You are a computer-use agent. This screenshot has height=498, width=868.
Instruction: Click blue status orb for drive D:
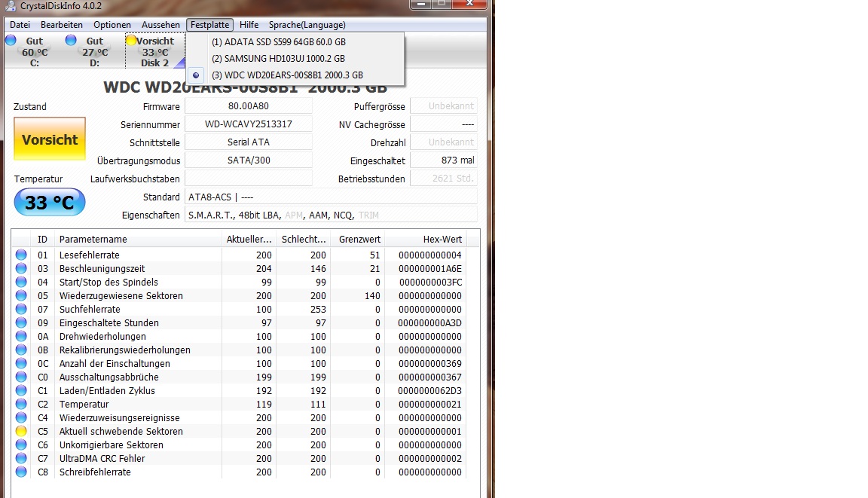(x=71, y=40)
